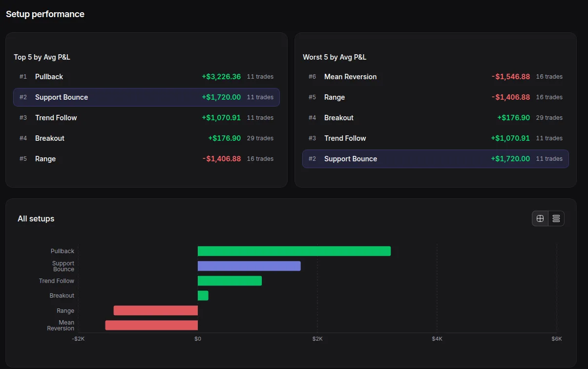Viewport: 588px width, 369px height.
Task: Click the Worst 5 by Avg P&L title
Action: tap(335, 57)
